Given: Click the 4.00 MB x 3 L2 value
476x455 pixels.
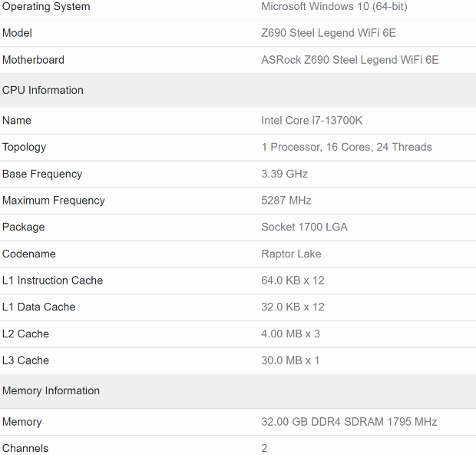Looking at the screenshot, I should [290, 334].
